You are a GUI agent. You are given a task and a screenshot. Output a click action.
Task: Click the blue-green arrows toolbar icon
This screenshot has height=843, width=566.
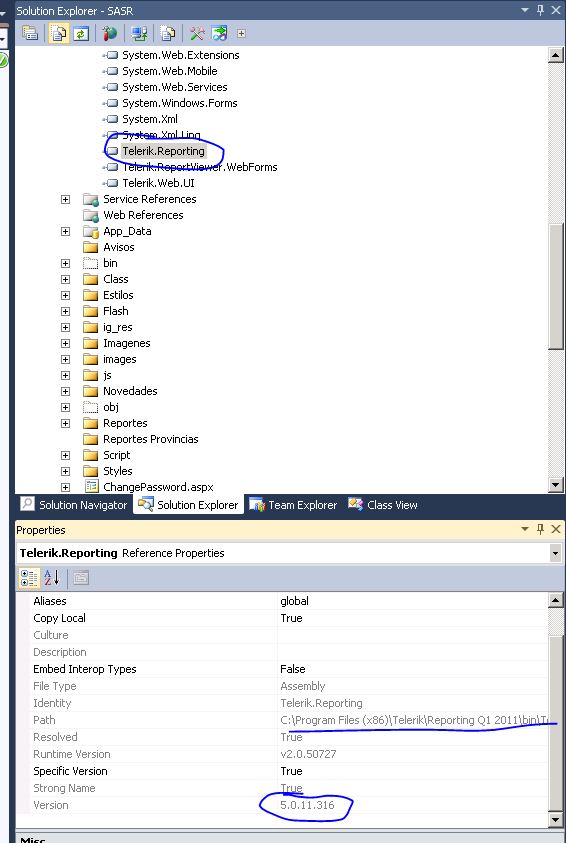click(x=219, y=33)
